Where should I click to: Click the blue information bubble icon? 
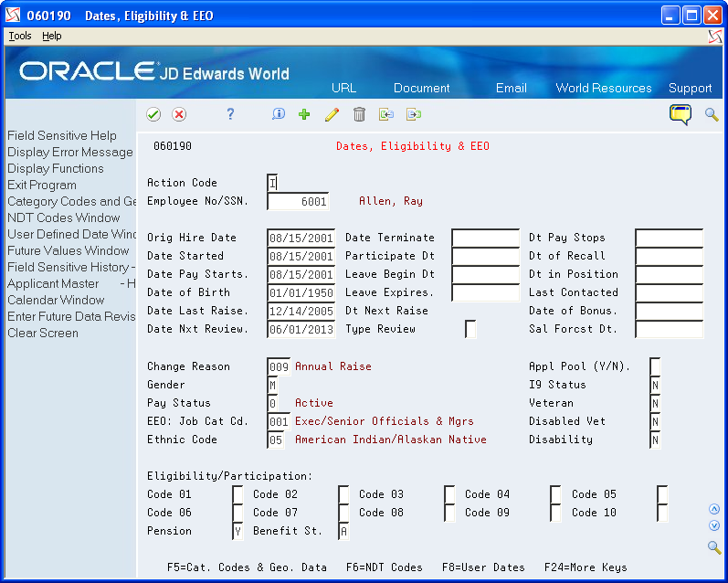tap(279, 114)
